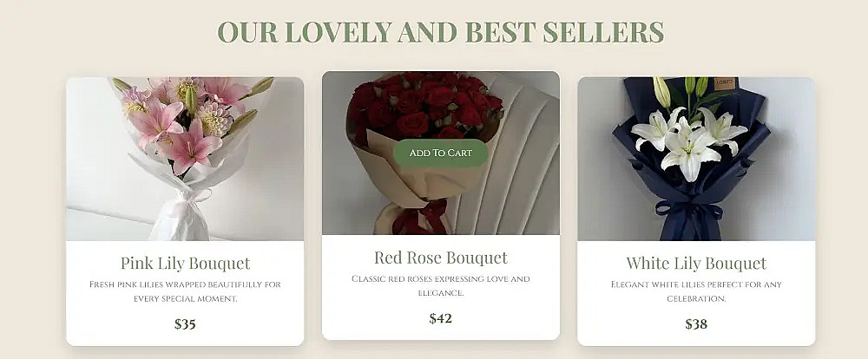Click the $38 price label

click(696, 324)
